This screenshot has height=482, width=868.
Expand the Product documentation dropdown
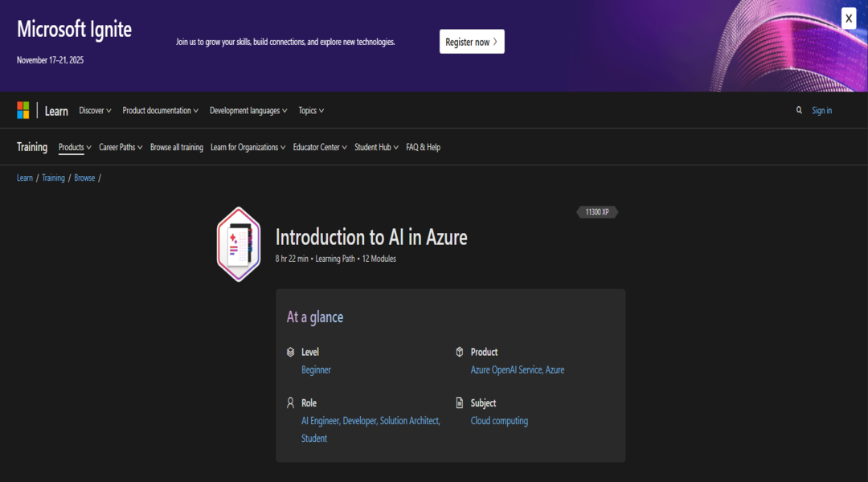161,111
